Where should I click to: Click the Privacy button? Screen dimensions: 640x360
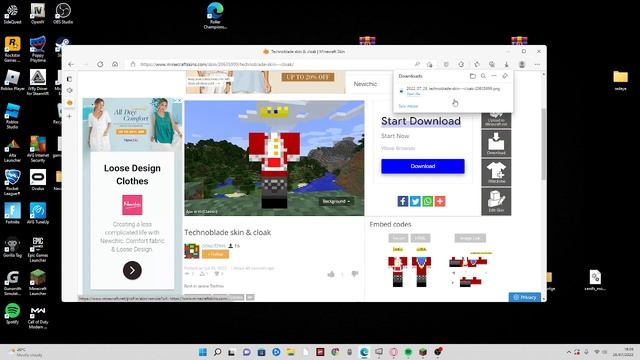pyautogui.click(x=525, y=297)
